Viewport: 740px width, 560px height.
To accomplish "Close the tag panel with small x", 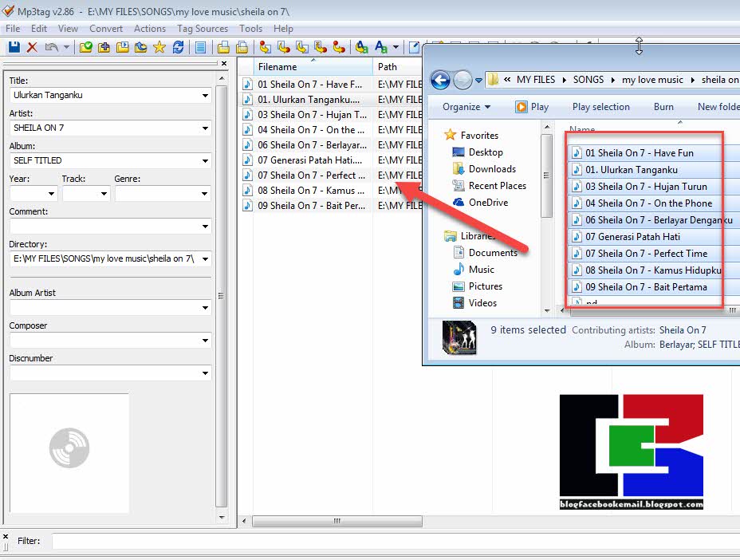I will (224, 63).
